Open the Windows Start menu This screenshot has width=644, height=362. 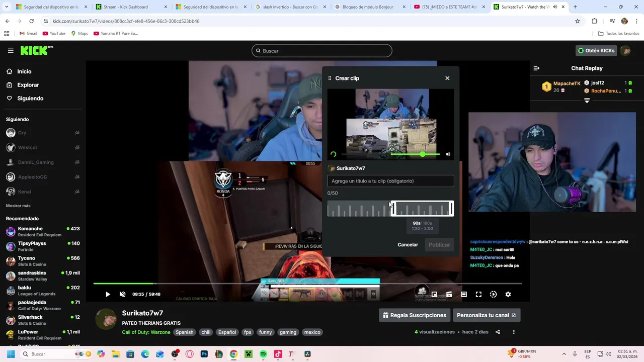pos(11,354)
